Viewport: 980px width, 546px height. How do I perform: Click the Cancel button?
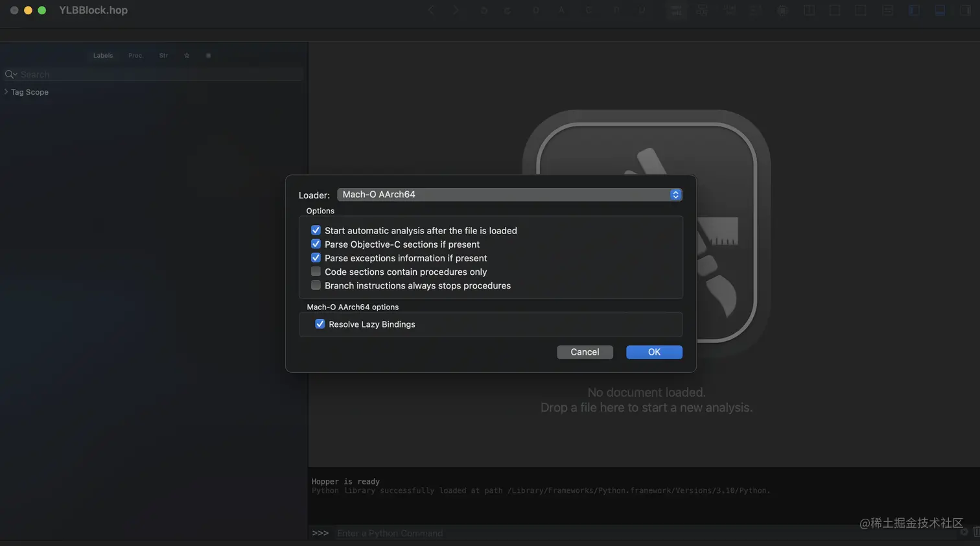click(x=585, y=352)
